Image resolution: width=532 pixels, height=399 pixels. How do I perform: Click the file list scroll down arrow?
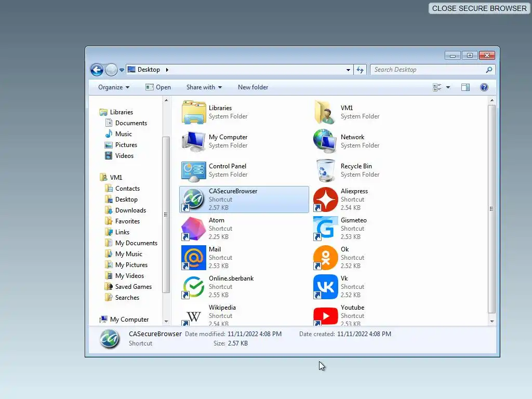click(x=492, y=321)
